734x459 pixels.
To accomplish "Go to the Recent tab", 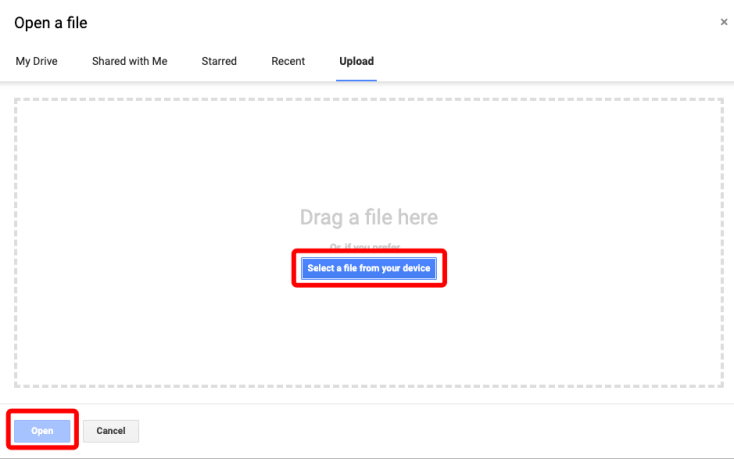I will coord(288,61).
